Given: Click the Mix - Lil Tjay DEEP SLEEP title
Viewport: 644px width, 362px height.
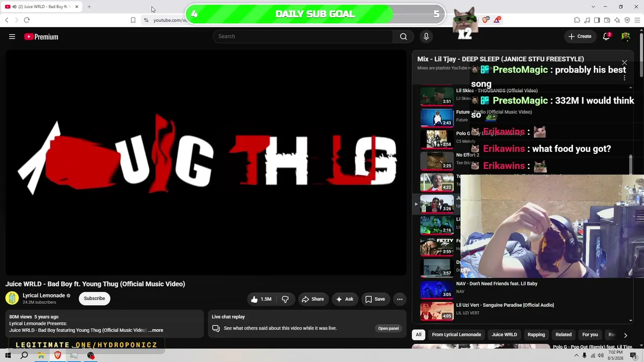Looking at the screenshot, I should click(x=501, y=59).
